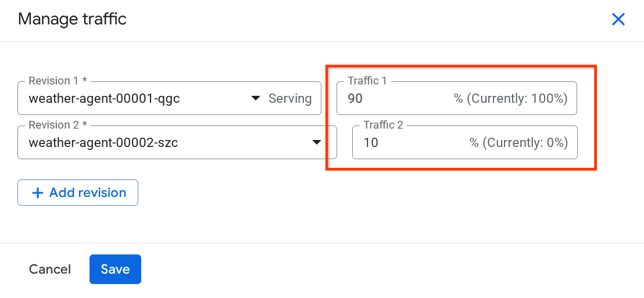Expand the Revision 2 dropdown arrow
644x298 pixels.
(317, 142)
